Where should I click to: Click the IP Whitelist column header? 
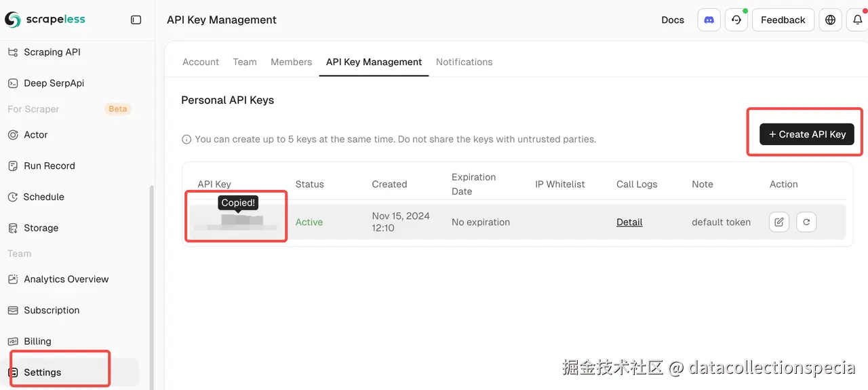(x=560, y=184)
